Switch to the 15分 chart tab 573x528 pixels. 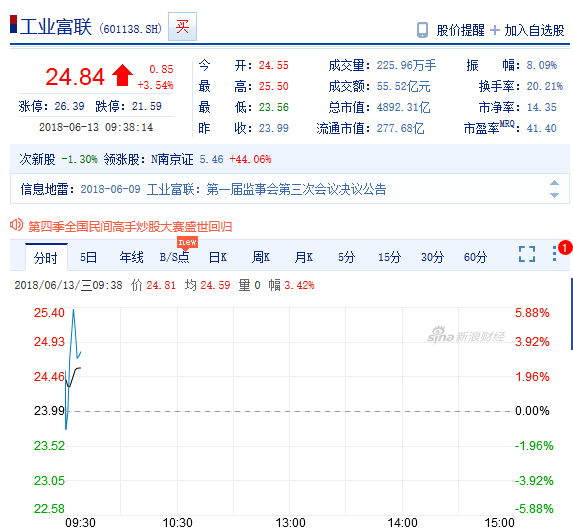point(390,257)
